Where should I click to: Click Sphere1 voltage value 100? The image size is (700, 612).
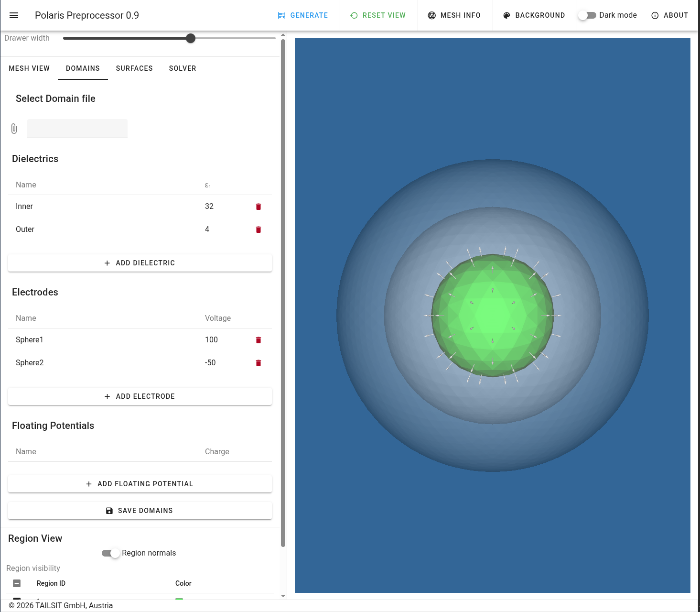point(211,340)
